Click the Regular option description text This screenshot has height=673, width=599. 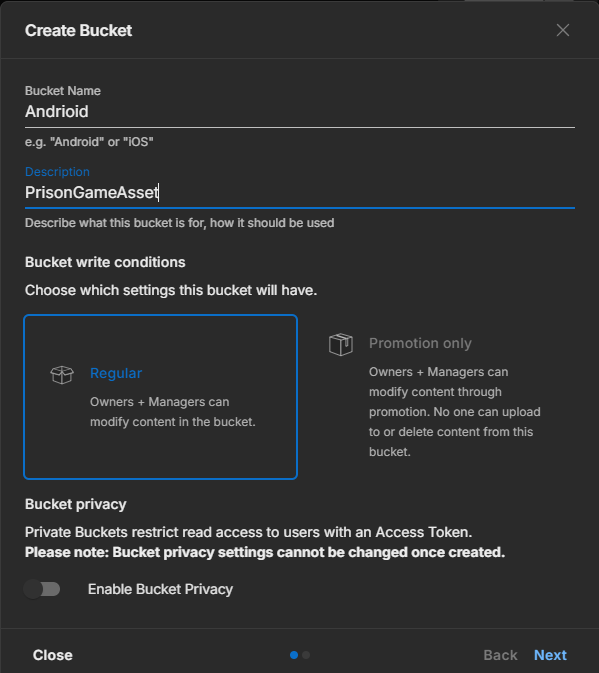coord(172,412)
